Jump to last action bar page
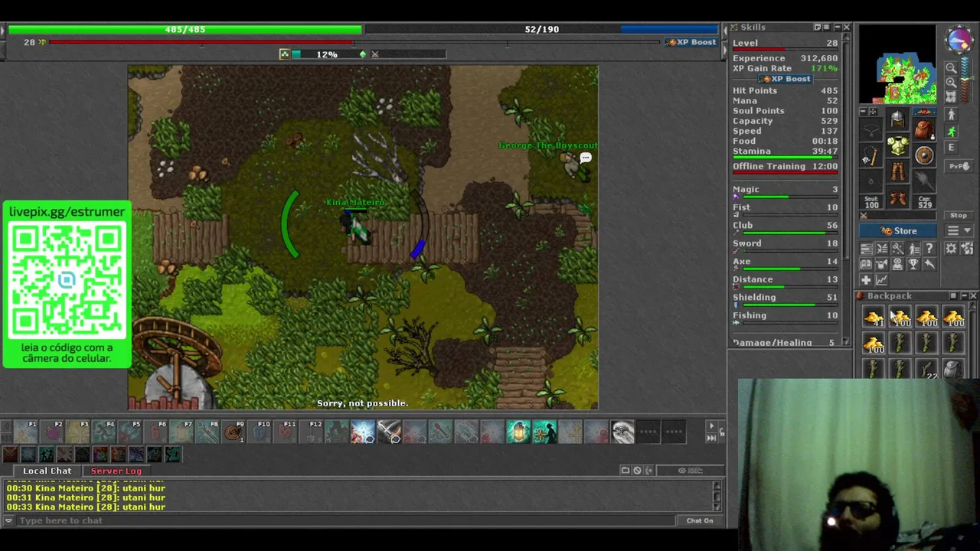The width and height of the screenshot is (980, 551). 711,439
